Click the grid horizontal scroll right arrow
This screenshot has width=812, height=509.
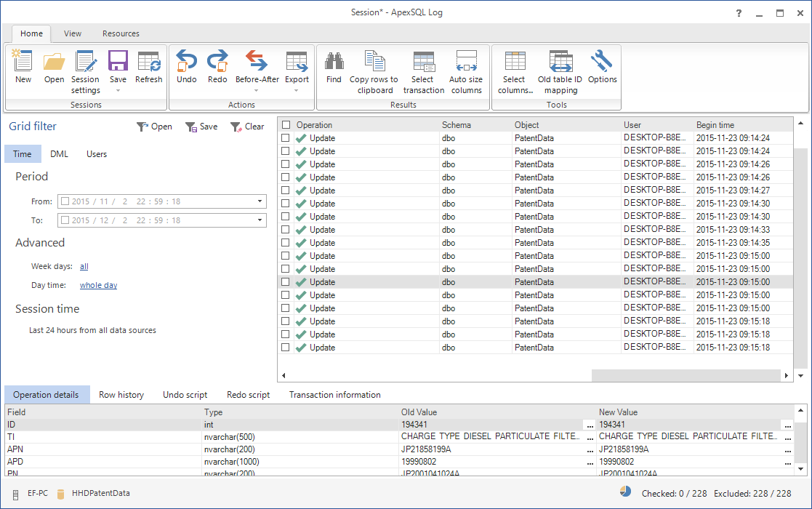tap(786, 375)
